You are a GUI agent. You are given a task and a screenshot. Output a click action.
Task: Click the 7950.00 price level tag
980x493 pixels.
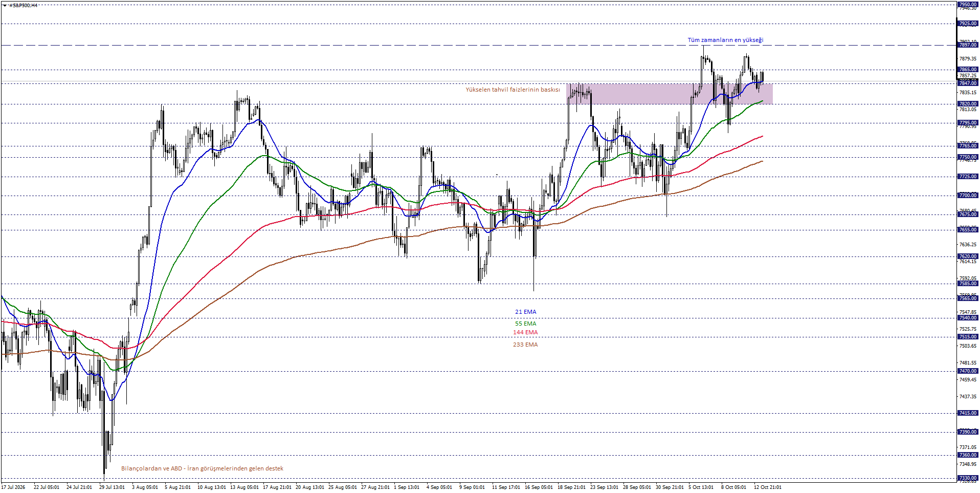968,5
